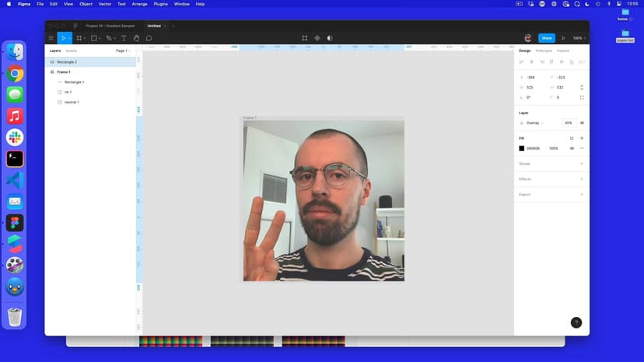
Task: Open the Project 10 Gradient Sampler tab
Action: [x=110, y=26]
